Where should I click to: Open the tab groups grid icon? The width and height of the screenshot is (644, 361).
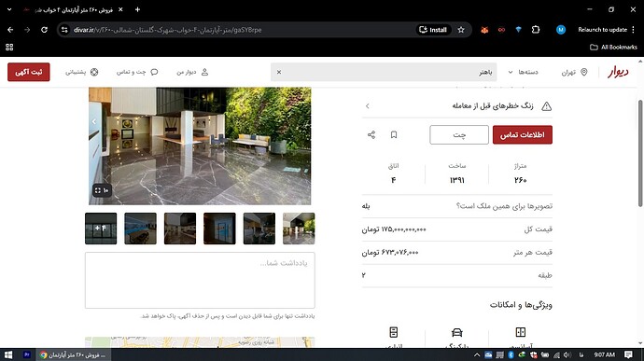tap(9, 48)
